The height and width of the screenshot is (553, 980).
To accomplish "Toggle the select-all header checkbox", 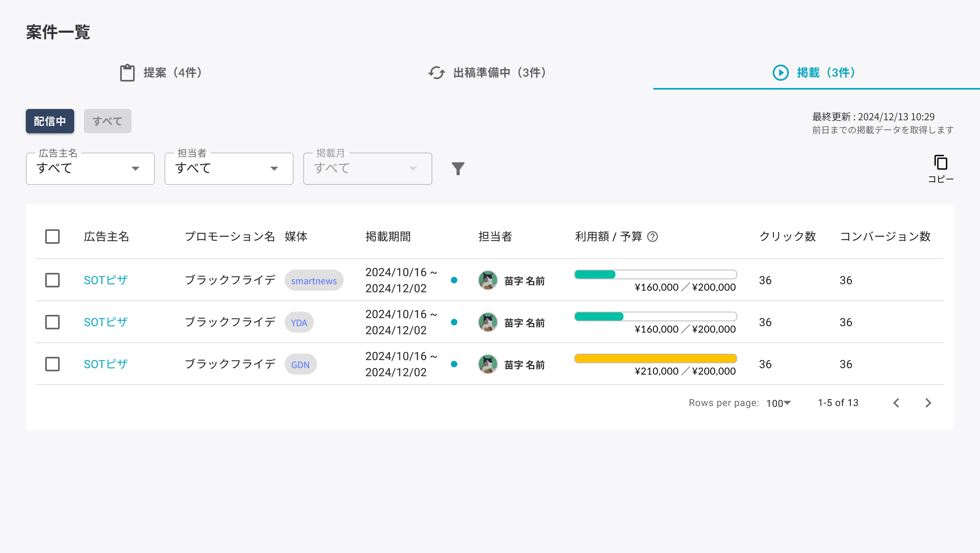I will click(x=52, y=237).
